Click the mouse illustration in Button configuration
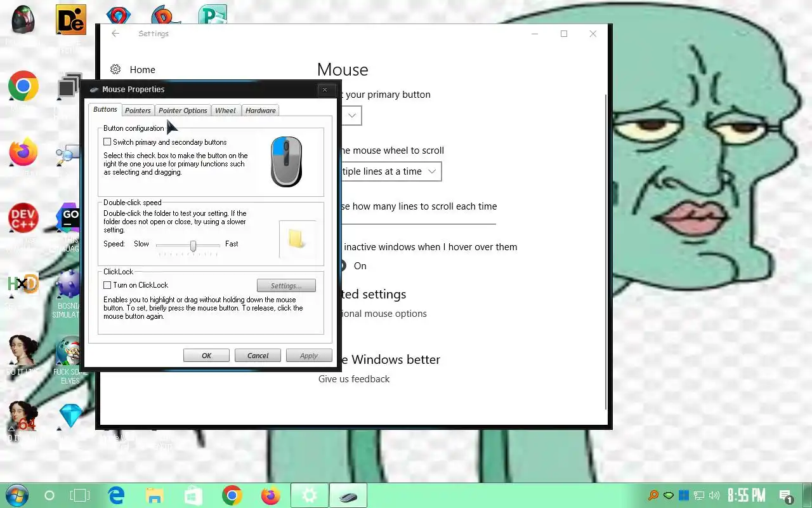The image size is (812, 508). [286, 162]
